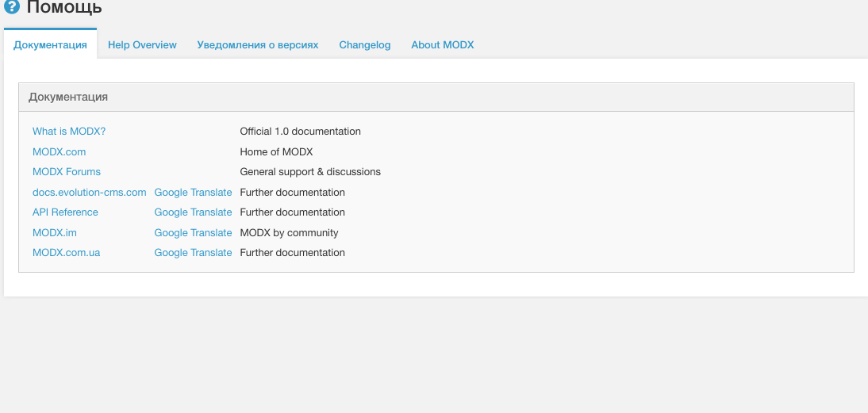The image size is (868, 413).
Task: Visit the MODX.im link
Action: click(55, 233)
